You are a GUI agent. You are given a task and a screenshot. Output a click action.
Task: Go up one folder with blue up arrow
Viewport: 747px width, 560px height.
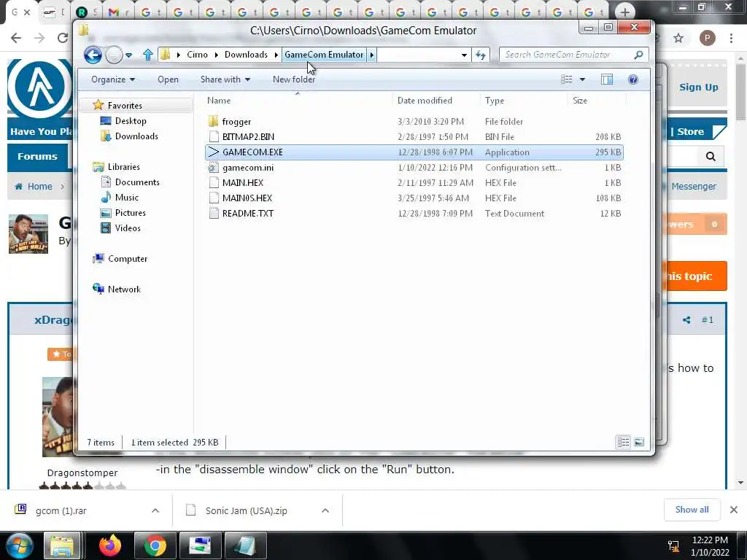click(x=148, y=55)
